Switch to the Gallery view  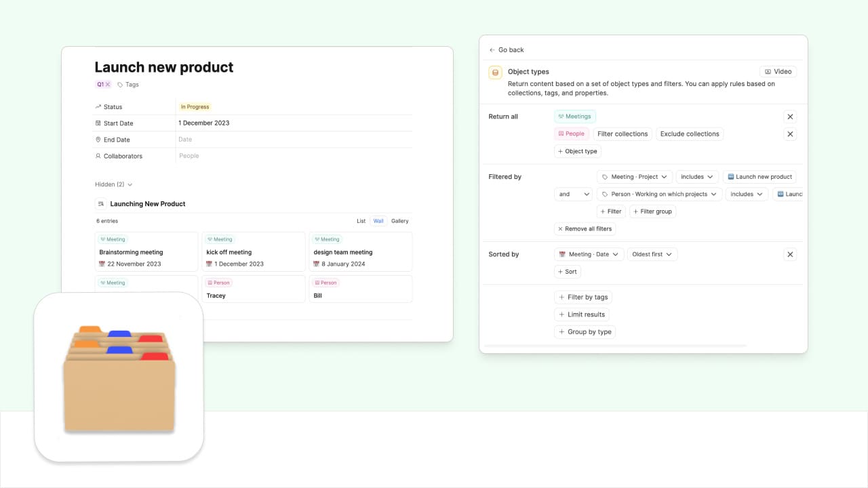(400, 221)
